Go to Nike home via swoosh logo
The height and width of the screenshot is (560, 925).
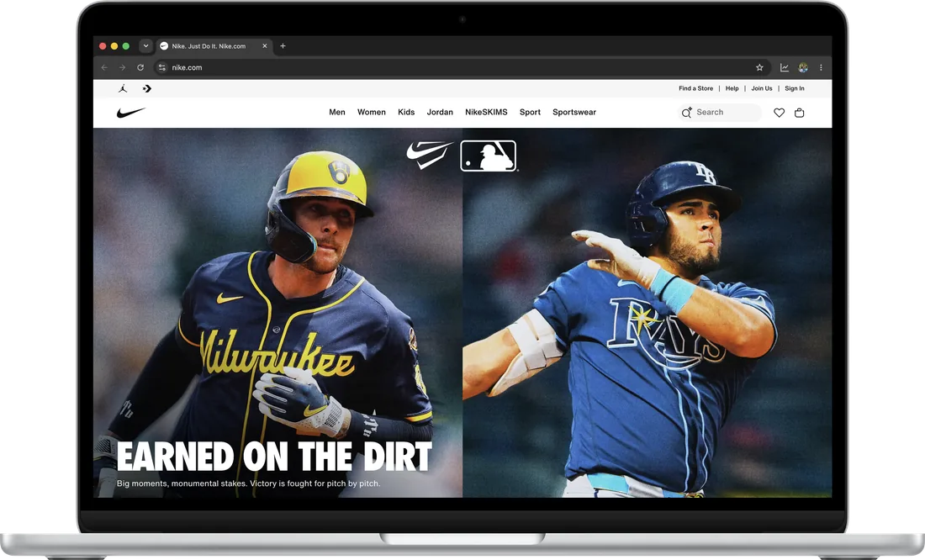tap(130, 112)
